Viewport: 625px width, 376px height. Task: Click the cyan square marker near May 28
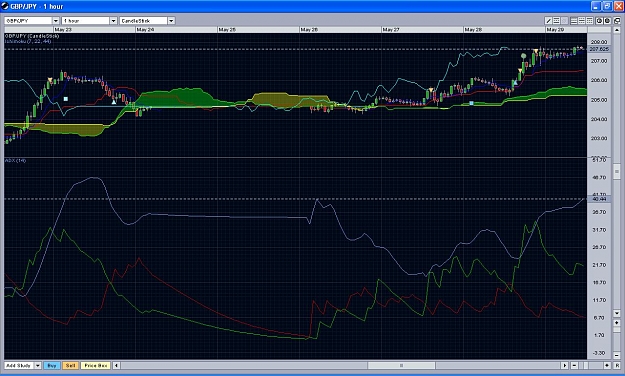click(x=471, y=103)
